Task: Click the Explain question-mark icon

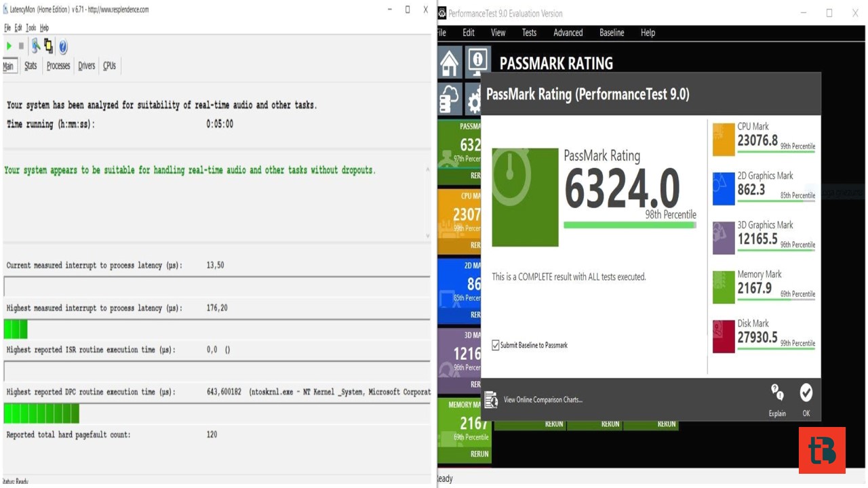Action: (777, 392)
